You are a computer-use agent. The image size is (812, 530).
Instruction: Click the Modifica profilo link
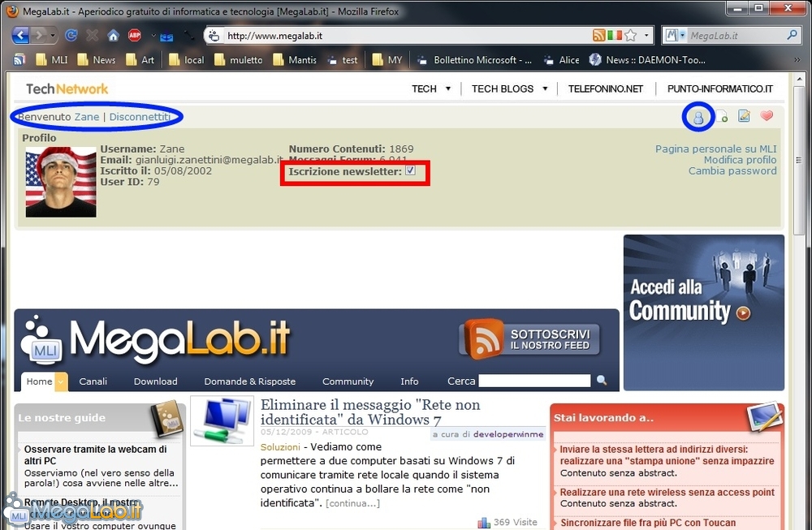740,160
